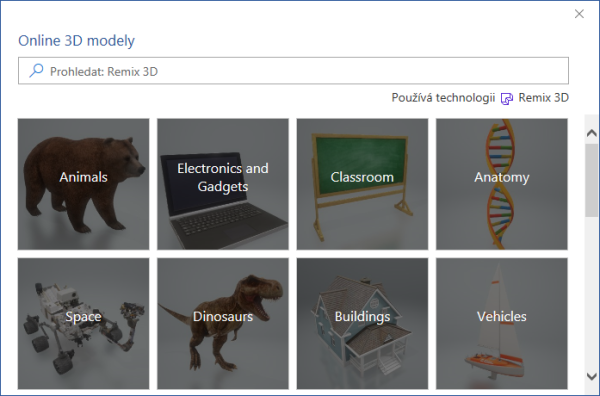This screenshot has height=396, width=600.
Task: Focus the Prohledat: Remix 3D search box
Action: [x=293, y=71]
